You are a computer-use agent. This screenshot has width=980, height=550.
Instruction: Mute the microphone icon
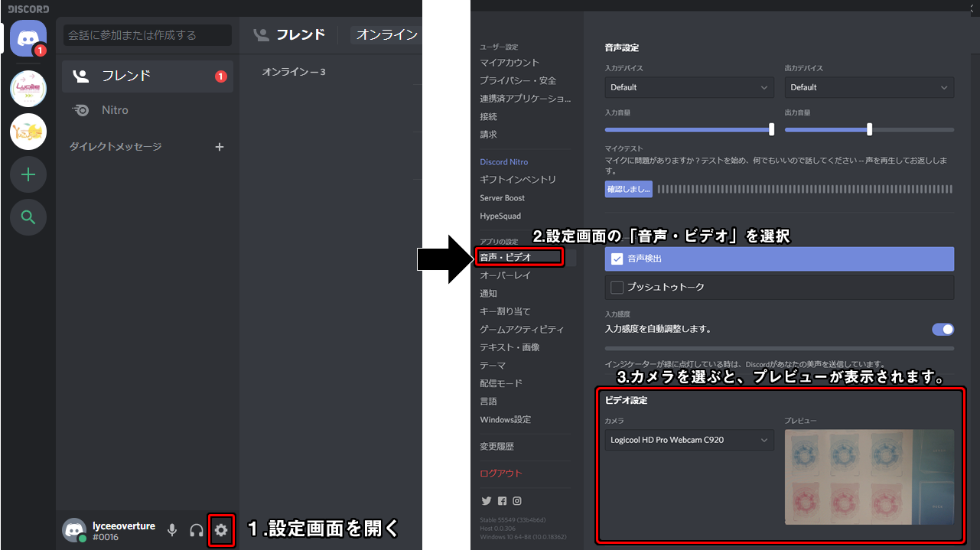tap(172, 529)
